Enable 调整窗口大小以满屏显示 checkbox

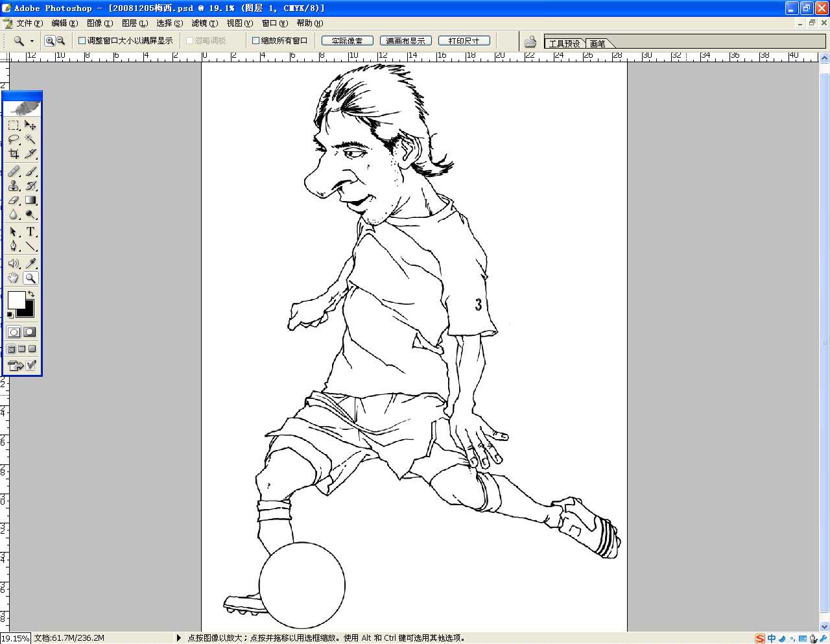pyautogui.click(x=82, y=41)
